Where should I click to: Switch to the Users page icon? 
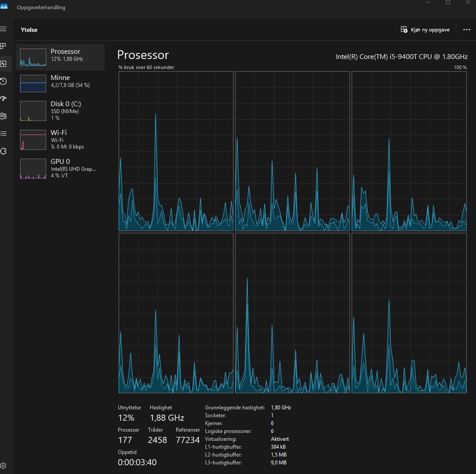click(3, 116)
